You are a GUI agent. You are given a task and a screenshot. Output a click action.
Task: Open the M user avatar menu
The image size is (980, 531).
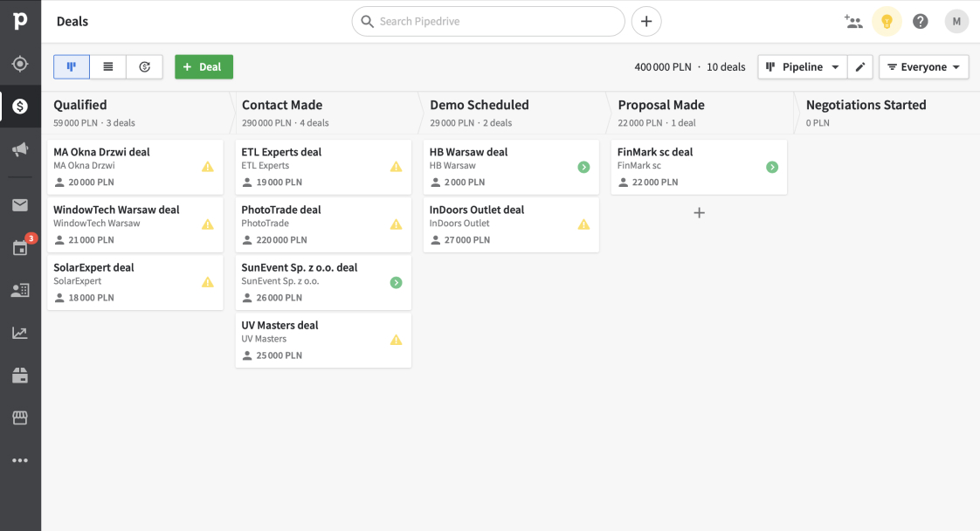click(956, 21)
